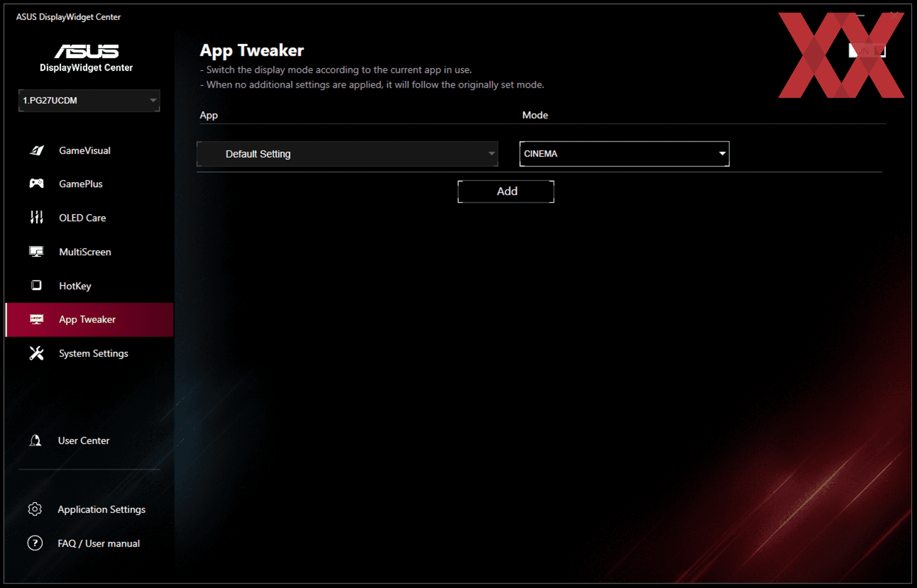Open the OLED Care page

[82, 218]
